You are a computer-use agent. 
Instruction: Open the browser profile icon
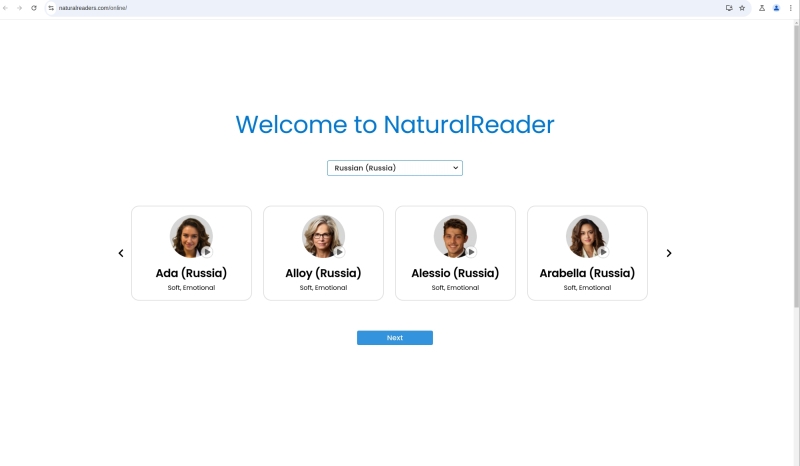[x=776, y=7]
